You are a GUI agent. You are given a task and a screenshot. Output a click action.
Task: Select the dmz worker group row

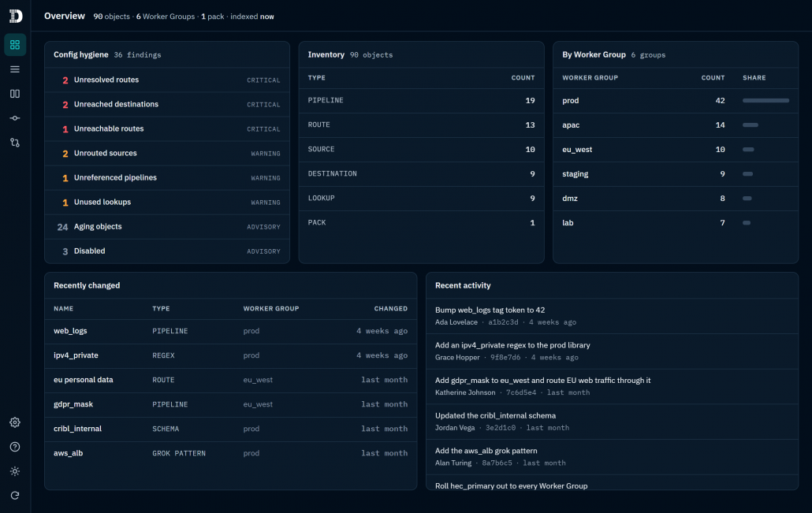(676, 198)
